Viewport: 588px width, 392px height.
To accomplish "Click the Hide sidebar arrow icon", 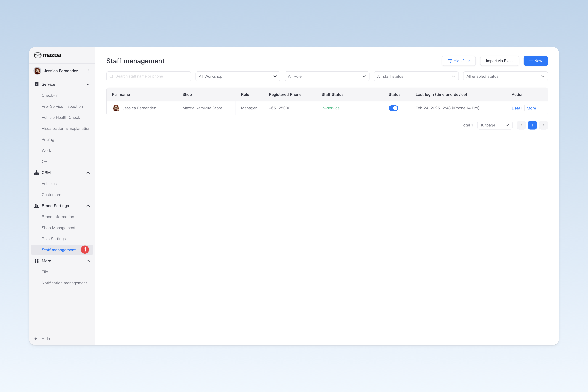I will (x=36, y=339).
